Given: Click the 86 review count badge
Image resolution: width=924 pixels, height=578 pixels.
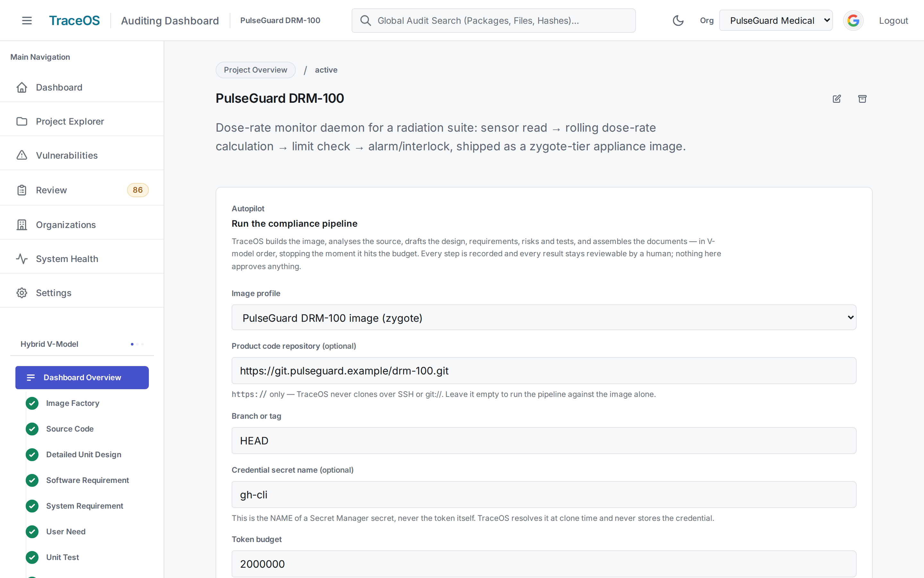Looking at the screenshot, I should click(138, 190).
